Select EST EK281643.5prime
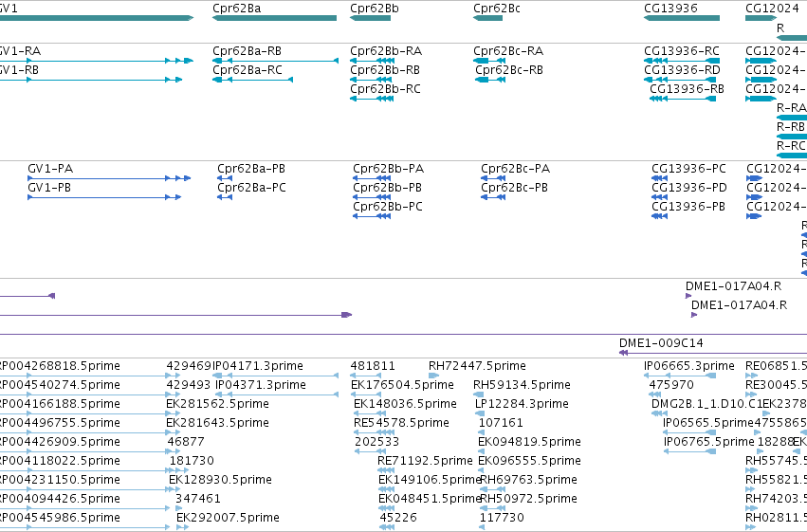Viewport: 807px width, 532px height. point(217,423)
